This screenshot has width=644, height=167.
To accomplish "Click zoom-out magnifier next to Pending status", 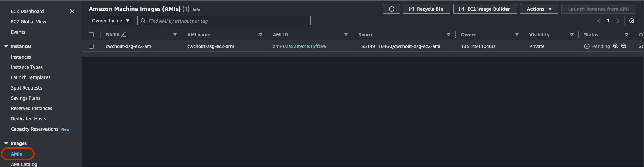I will 623,46.
